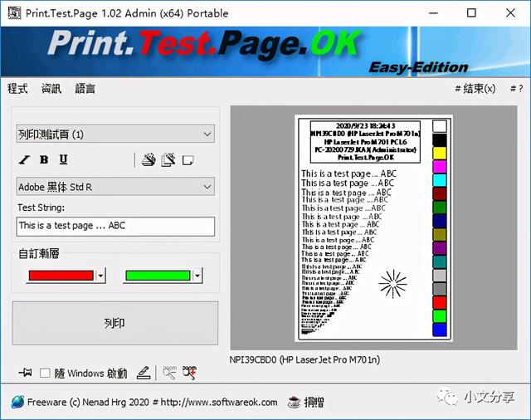Expand the red gradient color dropdown arrow
Image resolution: width=531 pixels, height=420 pixels.
100,276
